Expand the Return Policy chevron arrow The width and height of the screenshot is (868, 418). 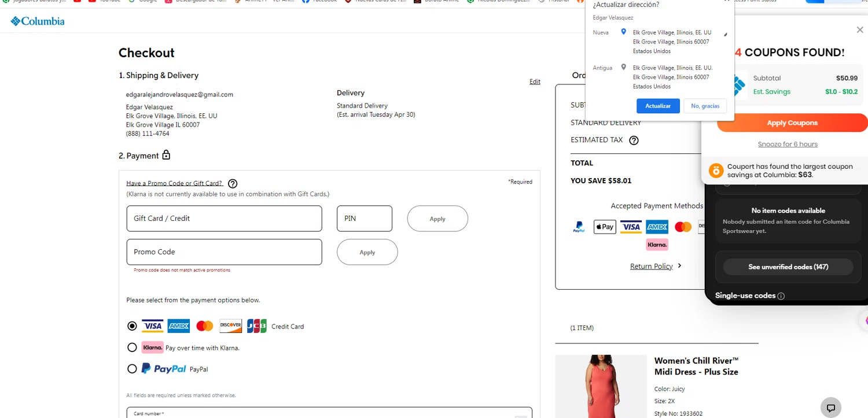679,266
